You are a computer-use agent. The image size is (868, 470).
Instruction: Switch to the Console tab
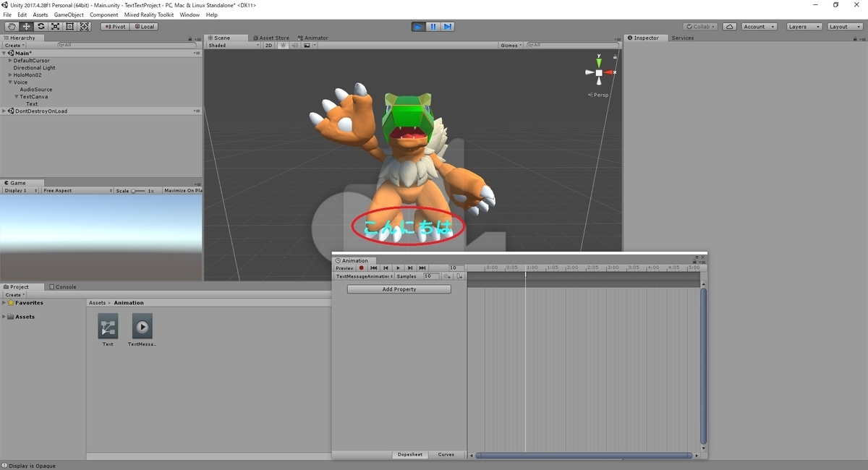pyautogui.click(x=63, y=286)
